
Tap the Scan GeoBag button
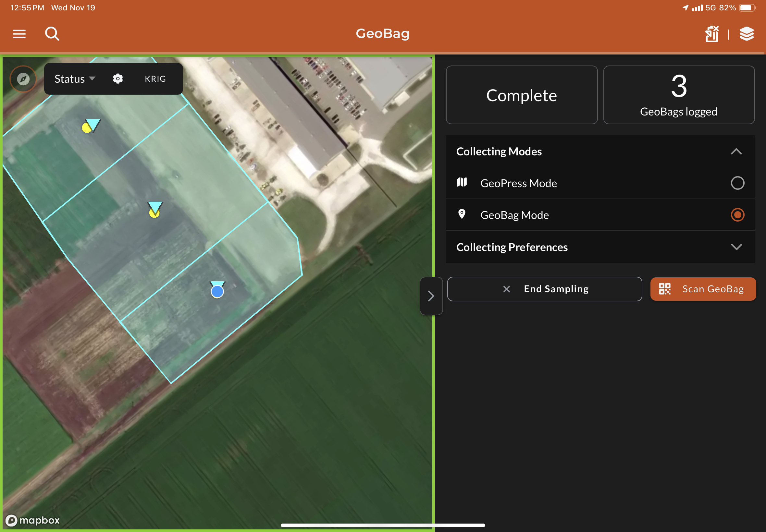coord(703,289)
